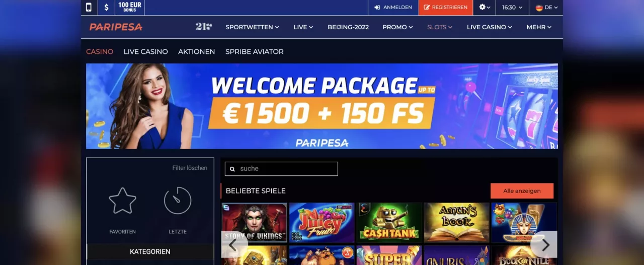Screen dimensions: 644x265
Task: Click the Alle anzeigen button
Action: point(522,191)
